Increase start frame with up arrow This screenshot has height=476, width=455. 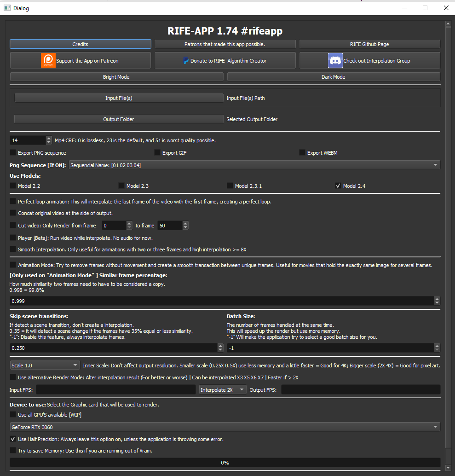(129, 223)
